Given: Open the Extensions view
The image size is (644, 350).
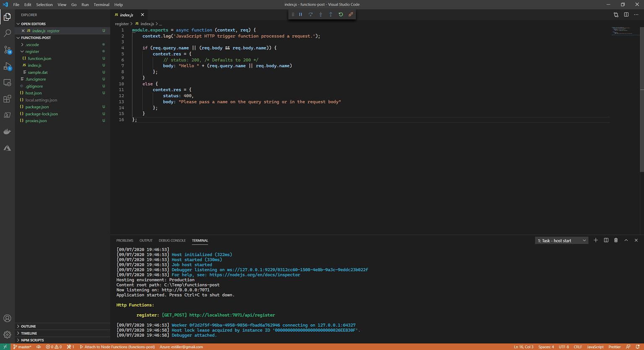Looking at the screenshot, I should (x=7, y=99).
